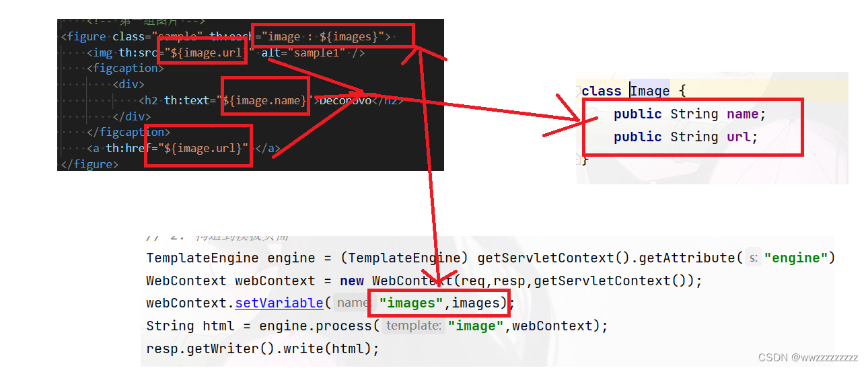
Task: Click String type on the url line
Action: point(694,137)
